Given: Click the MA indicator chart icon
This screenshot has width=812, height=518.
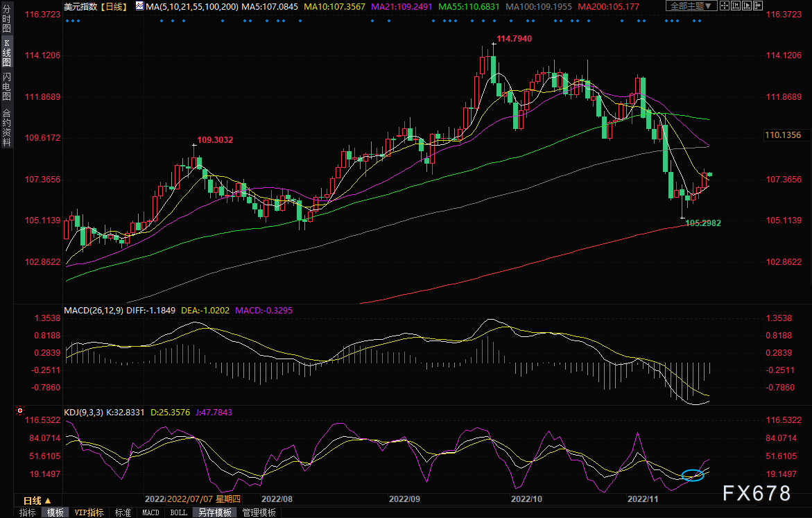Looking at the screenshot, I should click(139, 6).
